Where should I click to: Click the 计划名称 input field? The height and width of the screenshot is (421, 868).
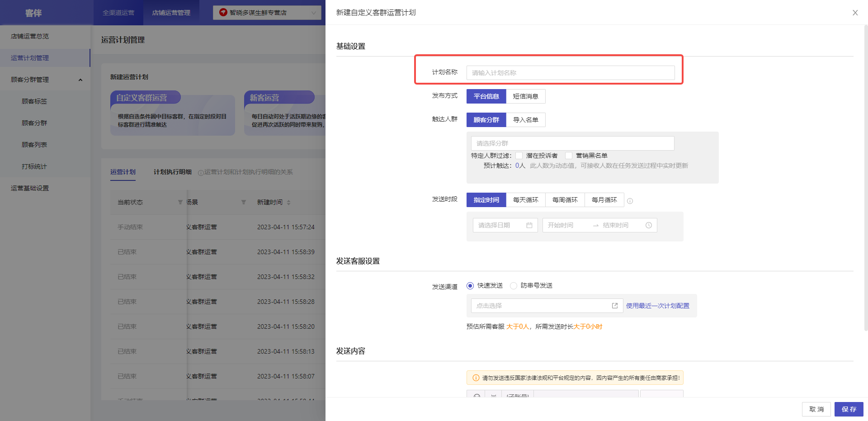point(571,73)
